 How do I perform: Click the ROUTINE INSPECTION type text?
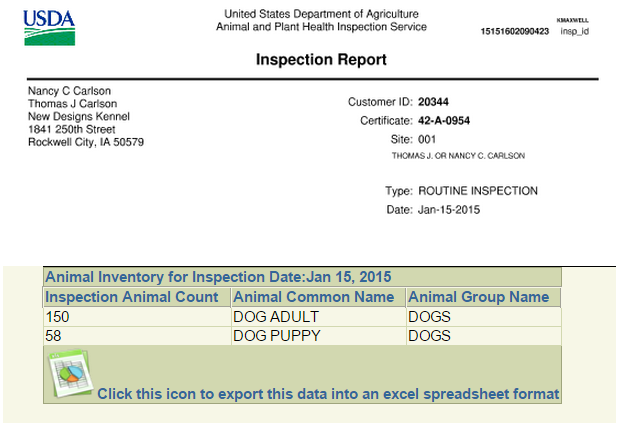click(x=478, y=191)
